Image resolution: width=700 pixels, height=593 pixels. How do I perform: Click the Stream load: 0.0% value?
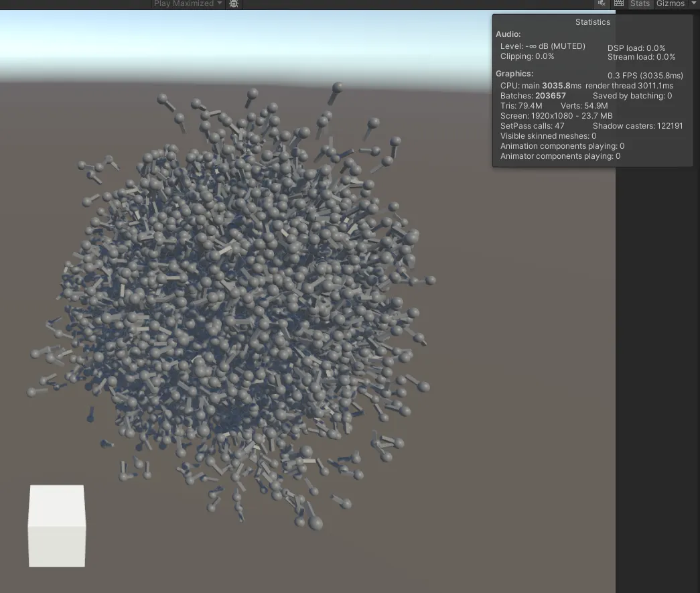tap(641, 57)
